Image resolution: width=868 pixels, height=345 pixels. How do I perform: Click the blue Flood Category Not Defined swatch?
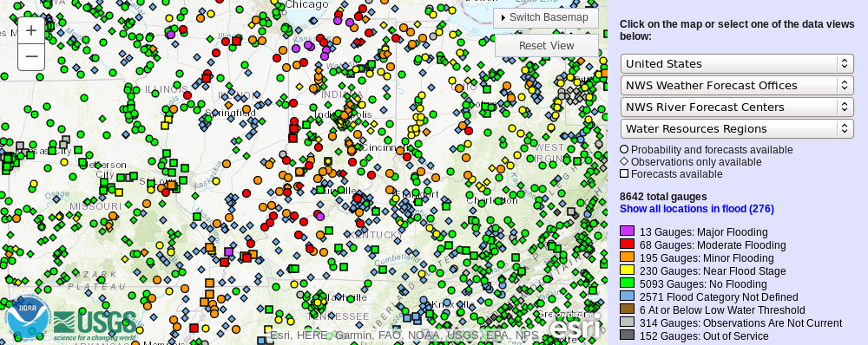pyautogui.click(x=627, y=296)
